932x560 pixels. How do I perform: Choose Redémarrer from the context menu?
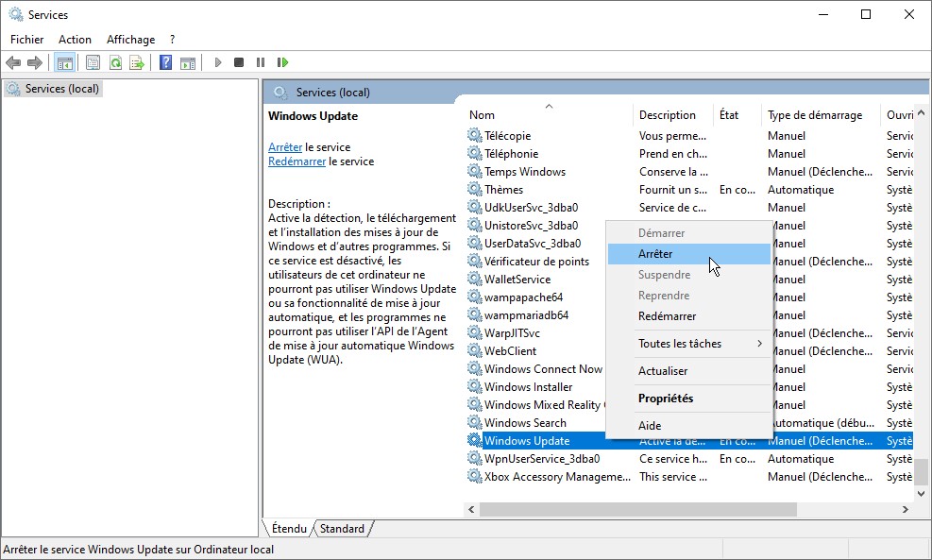pyautogui.click(x=667, y=316)
